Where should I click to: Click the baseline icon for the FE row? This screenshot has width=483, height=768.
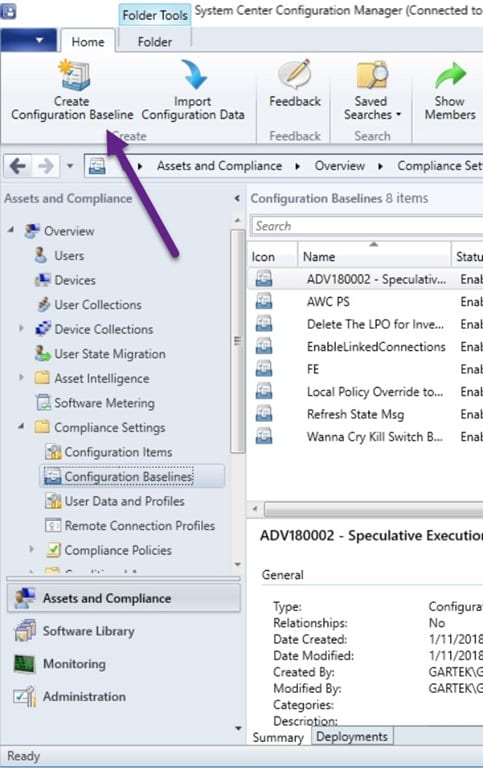tap(264, 369)
